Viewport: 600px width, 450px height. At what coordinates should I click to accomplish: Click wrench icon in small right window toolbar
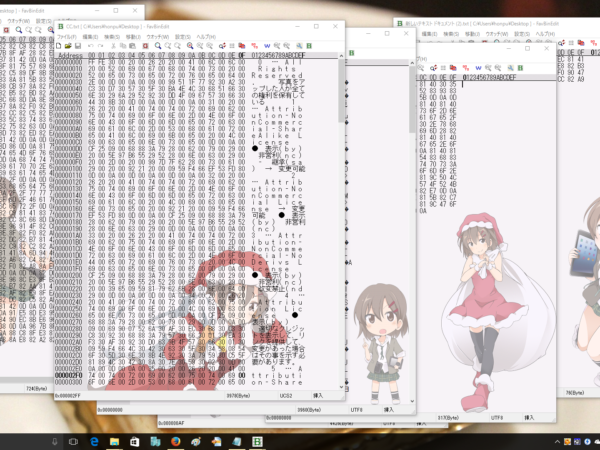(x=510, y=68)
